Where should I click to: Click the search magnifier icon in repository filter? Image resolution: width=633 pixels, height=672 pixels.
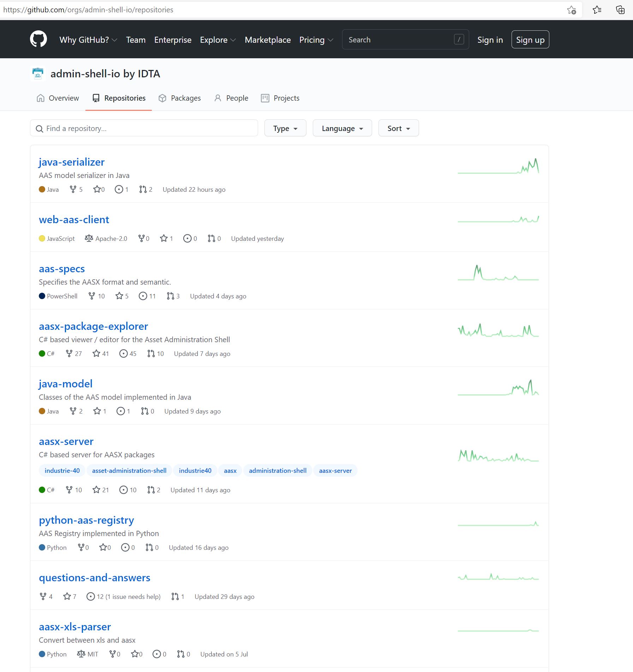(40, 129)
